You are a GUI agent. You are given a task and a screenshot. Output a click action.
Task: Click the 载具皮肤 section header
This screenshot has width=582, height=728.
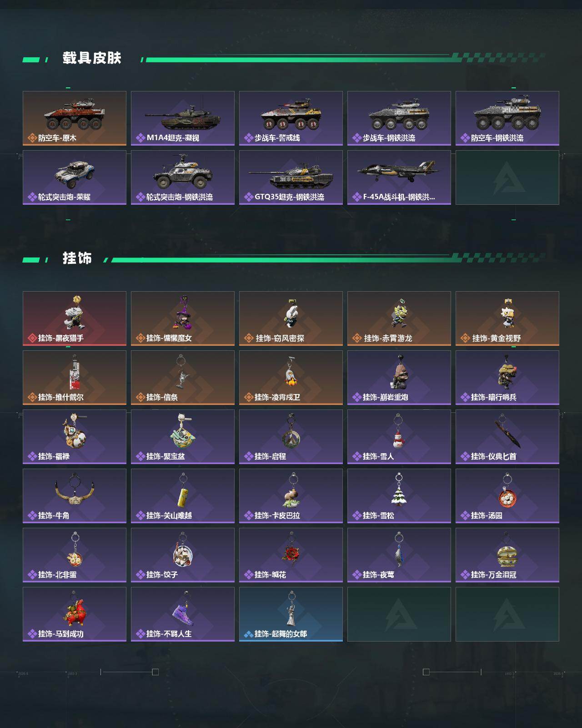coord(92,58)
